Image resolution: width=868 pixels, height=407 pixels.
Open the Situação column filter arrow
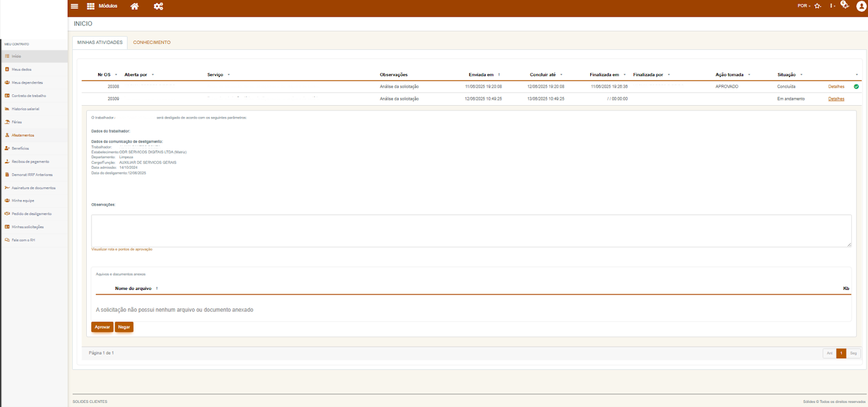tap(801, 75)
